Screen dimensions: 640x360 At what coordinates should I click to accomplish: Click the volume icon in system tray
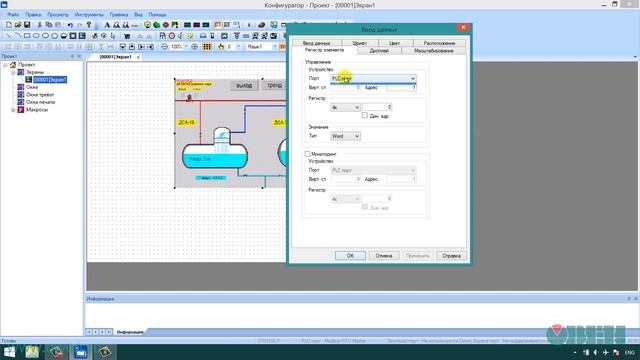[x=596, y=352]
